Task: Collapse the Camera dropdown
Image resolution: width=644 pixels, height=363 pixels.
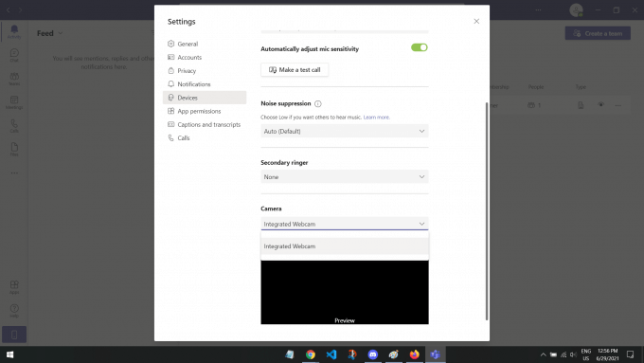Action: (x=345, y=224)
